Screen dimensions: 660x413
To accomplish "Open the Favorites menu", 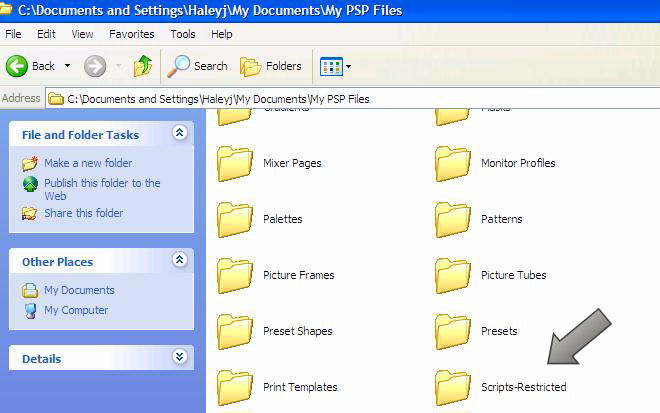I will [131, 34].
